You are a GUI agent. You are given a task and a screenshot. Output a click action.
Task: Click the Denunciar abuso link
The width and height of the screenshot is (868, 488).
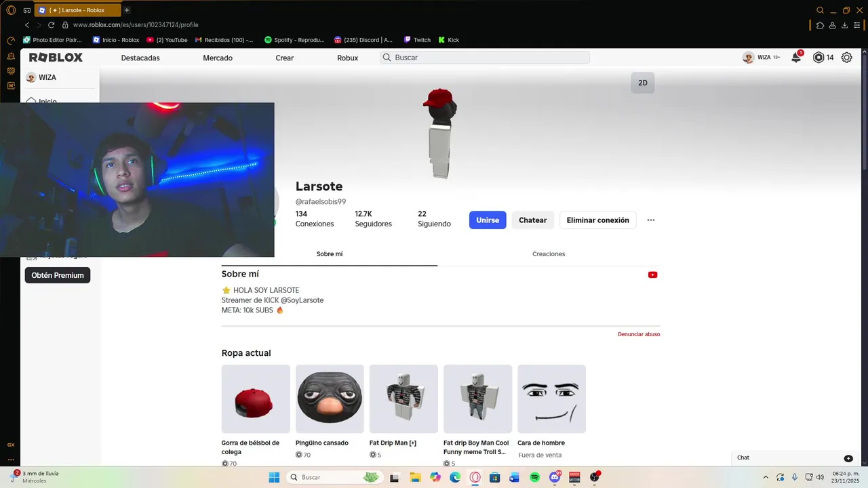639,334
